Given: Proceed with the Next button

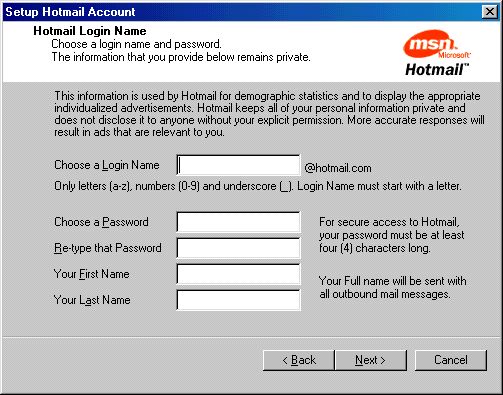Looking at the screenshot, I should [371, 360].
